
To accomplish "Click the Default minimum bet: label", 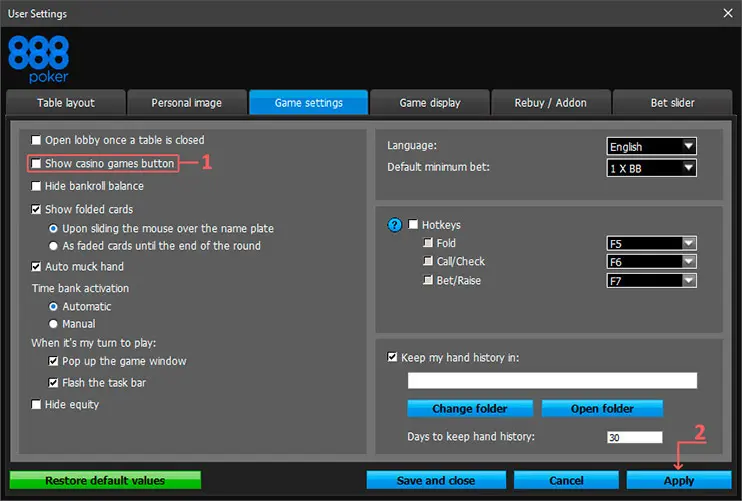I will click(438, 167).
